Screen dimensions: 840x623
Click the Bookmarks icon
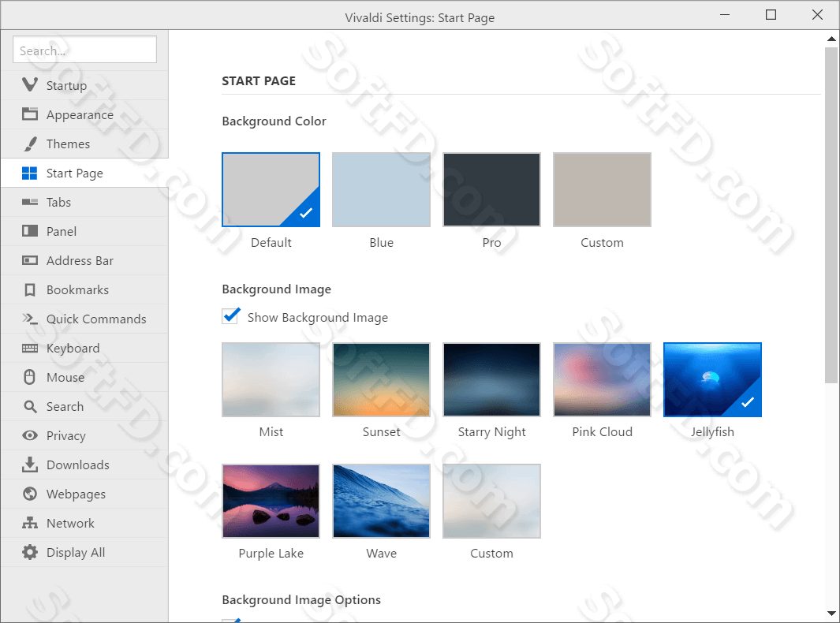pos(30,289)
